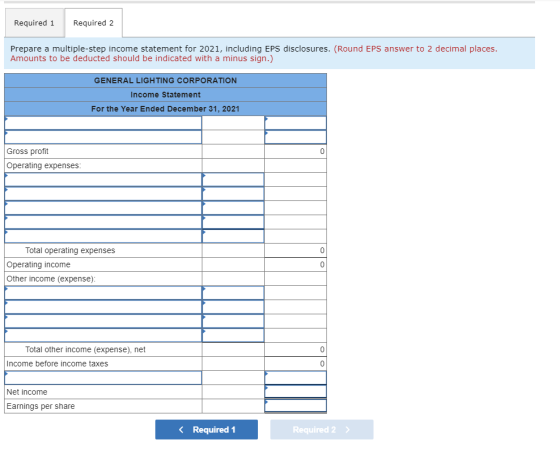Click first amount field under Operating expenses
This screenshot has height=457, width=560.
233,180
